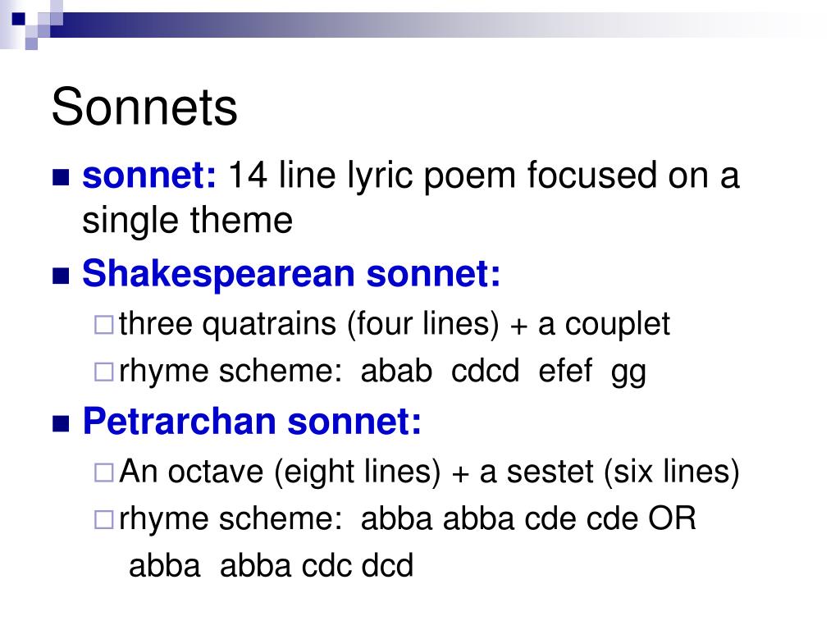
Task: Click the 'gg' couplet rhyme
Action: point(628,374)
